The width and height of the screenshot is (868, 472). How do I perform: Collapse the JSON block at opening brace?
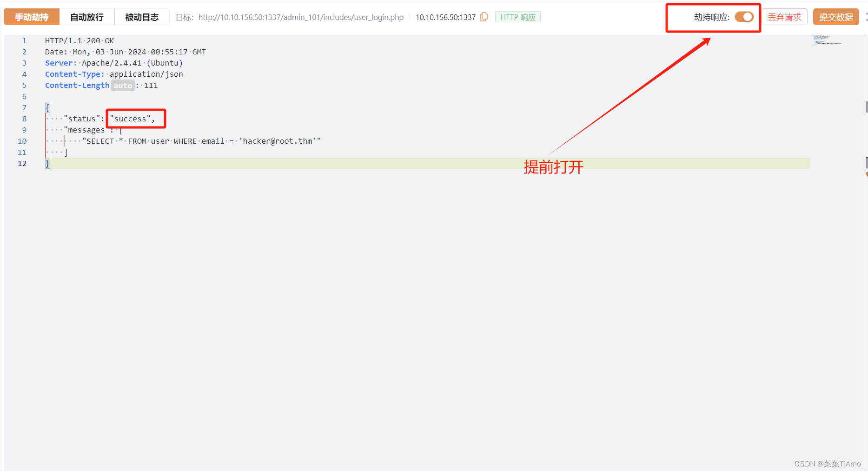47,107
